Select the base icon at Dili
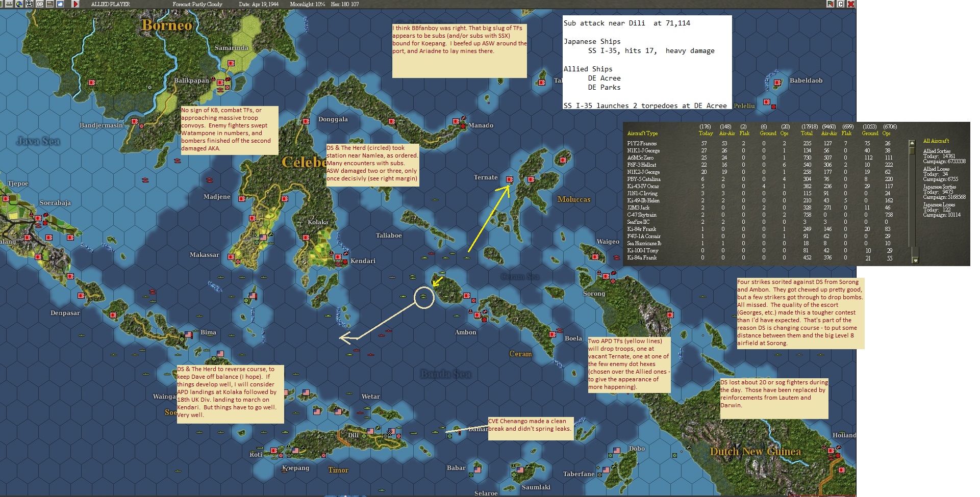 369,431
